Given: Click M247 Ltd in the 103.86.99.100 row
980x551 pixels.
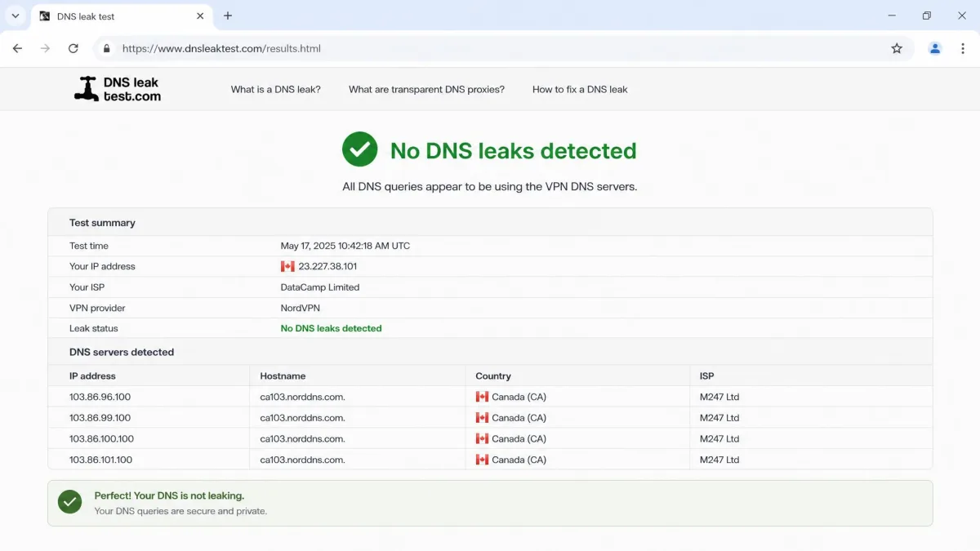Looking at the screenshot, I should [719, 418].
